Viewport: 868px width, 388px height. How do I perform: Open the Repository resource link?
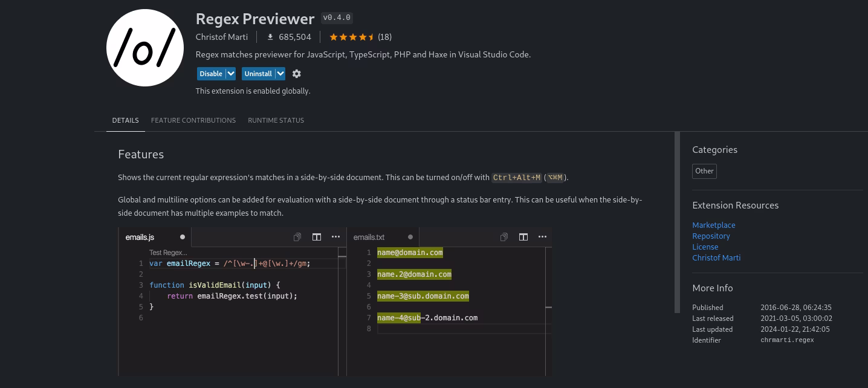pyautogui.click(x=711, y=236)
